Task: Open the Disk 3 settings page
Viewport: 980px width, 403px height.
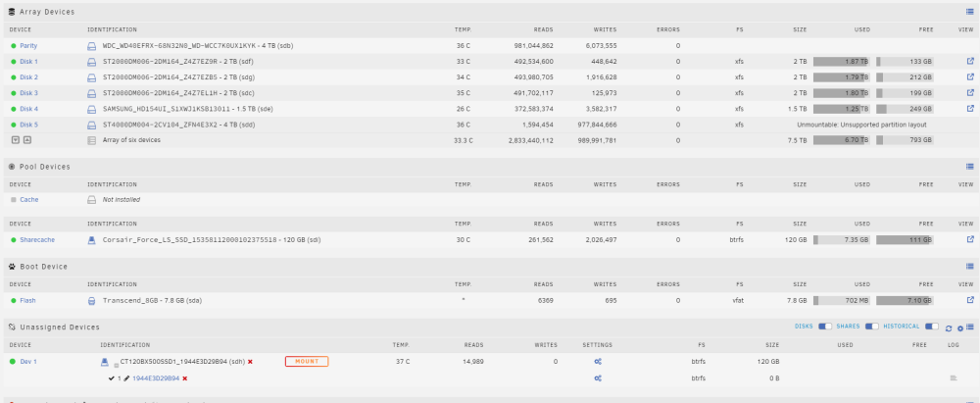Action: click(28, 93)
